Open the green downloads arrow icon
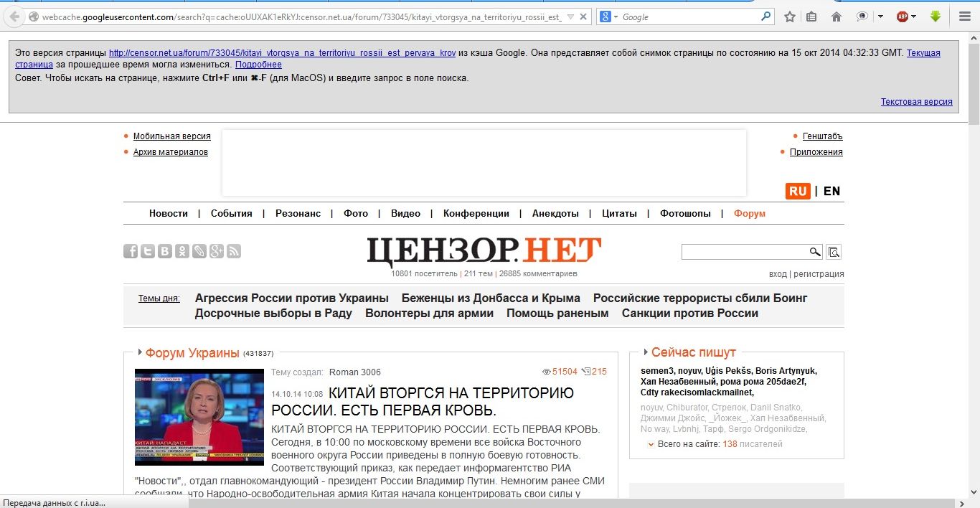 click(936, 16)
